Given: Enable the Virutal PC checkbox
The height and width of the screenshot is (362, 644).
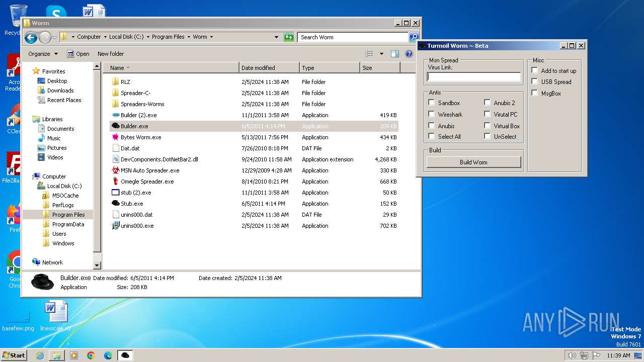Looking at the screenshot, I should (487, 114).
